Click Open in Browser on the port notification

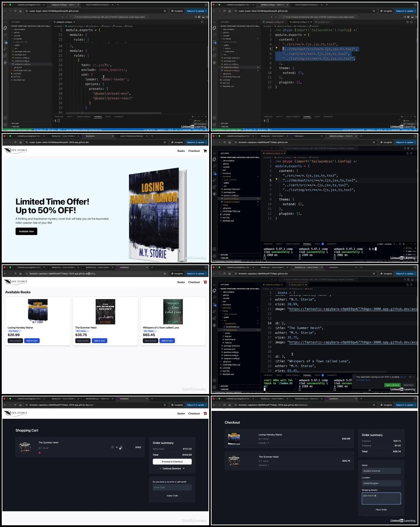(x=392, y=385)
